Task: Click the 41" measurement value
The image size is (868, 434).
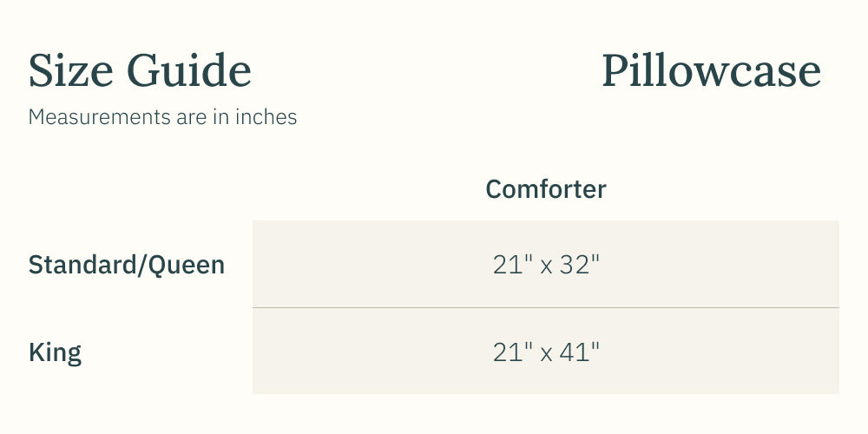Action: 580,352
